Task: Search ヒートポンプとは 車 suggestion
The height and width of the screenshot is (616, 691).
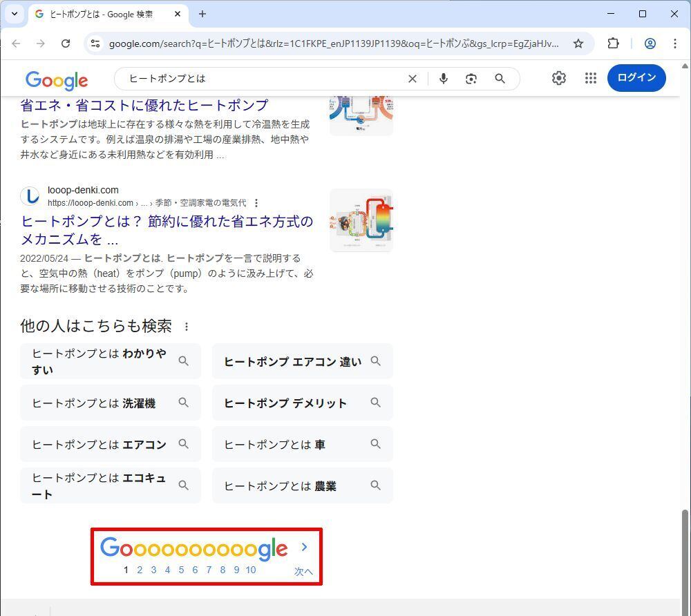Action: pos(303,444)
